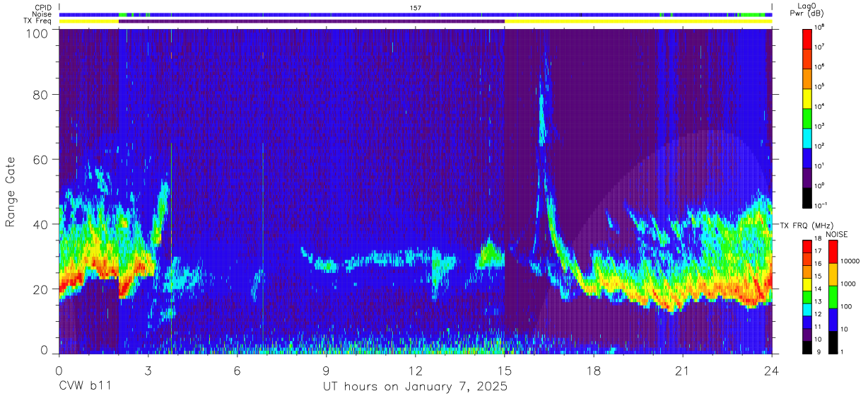This screenshot has height=401, width=868.
Task: Click the x-axis tick label '6'
Action: coord(237,370)
